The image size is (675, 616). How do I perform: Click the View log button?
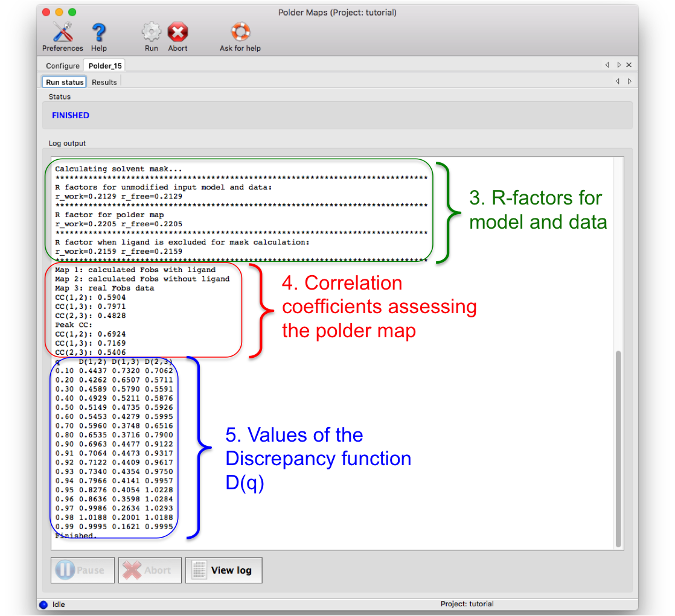pos(223,570)
